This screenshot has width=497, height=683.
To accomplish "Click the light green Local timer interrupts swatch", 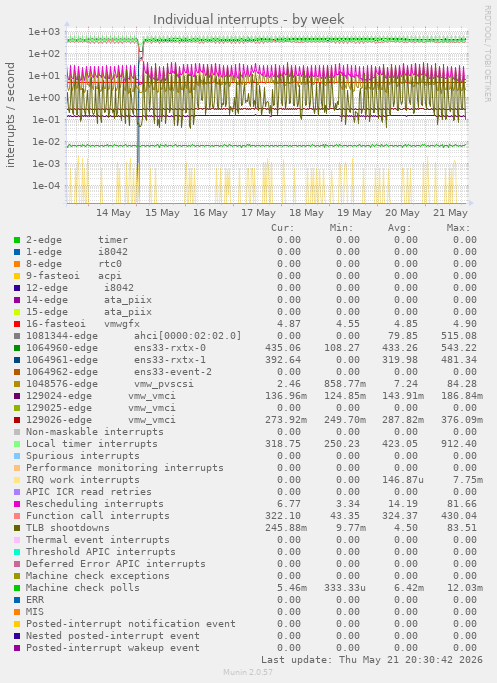I will coord(17,444).
